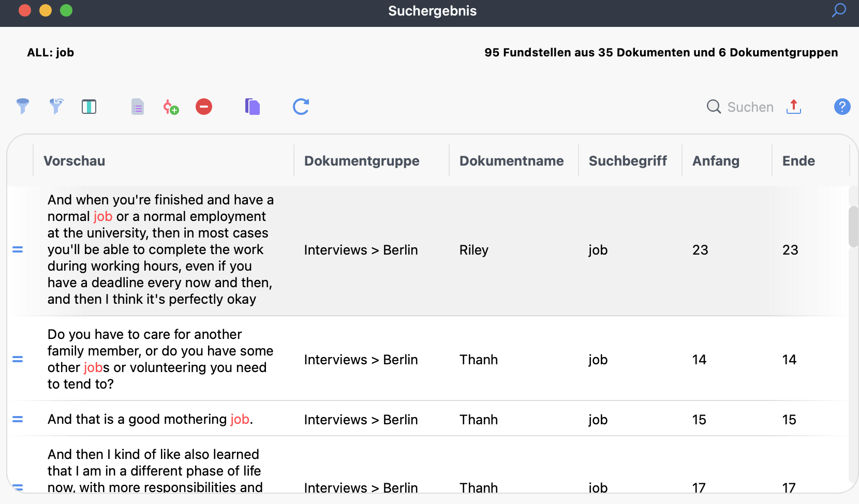Screen dimensions: 859x504
Task: Open the column selection icon
Action: point(89,107)
